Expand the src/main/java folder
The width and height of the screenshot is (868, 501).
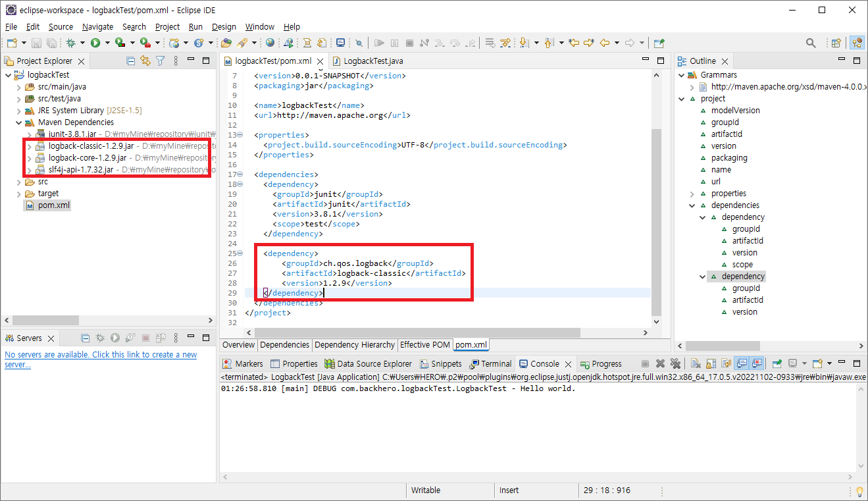click(x=18, y=87)
